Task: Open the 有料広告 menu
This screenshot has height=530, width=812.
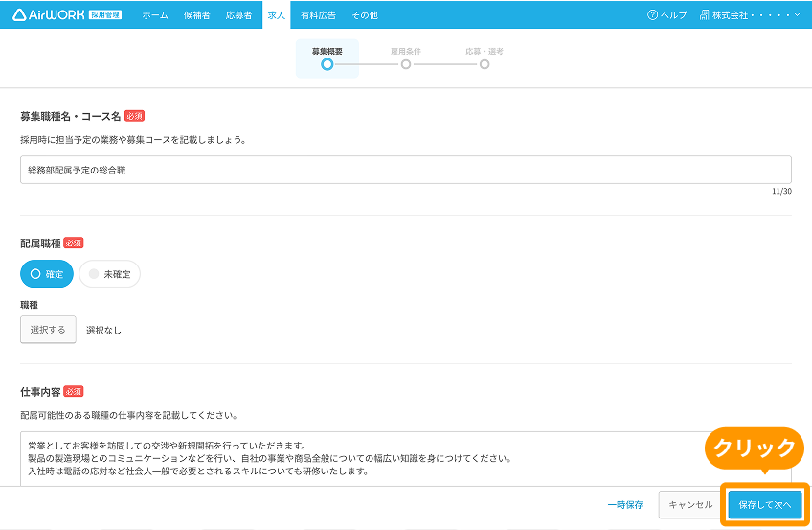Action: tap(318, 15)
